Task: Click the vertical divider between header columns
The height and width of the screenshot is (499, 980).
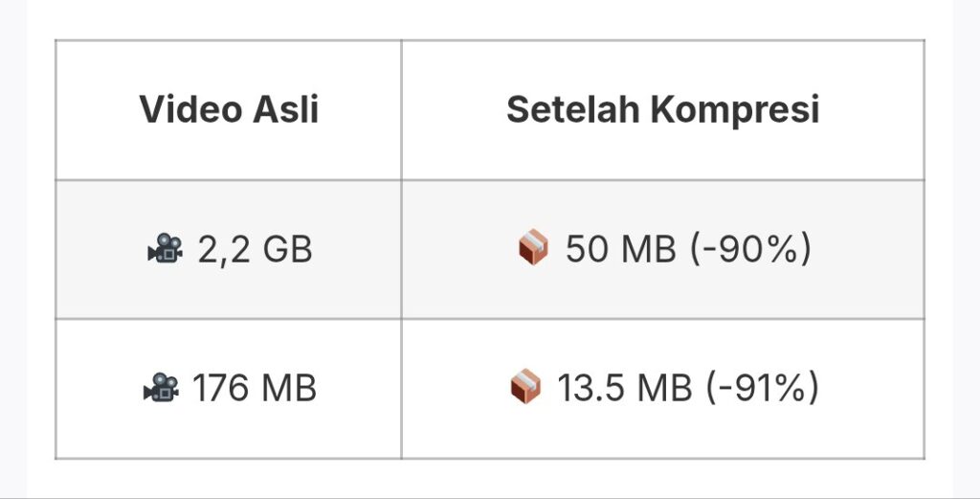Action: click(401, 110)
